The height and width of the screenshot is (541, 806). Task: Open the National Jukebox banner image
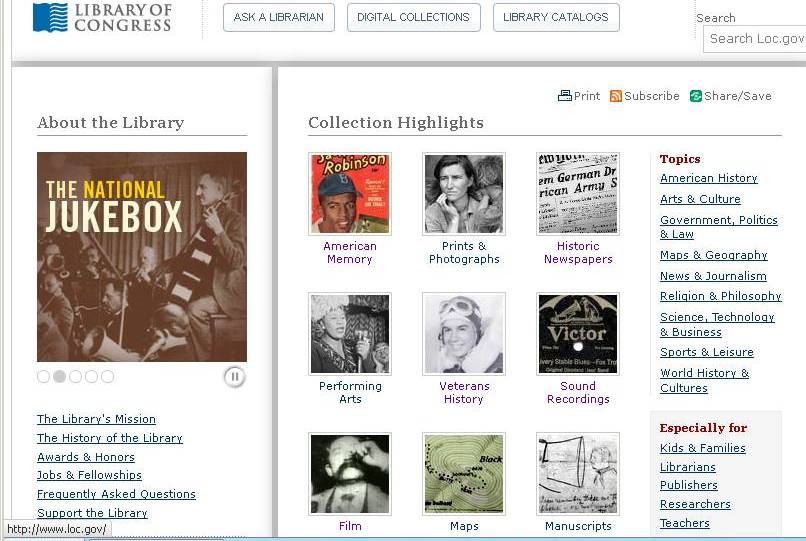pos(142,257)
